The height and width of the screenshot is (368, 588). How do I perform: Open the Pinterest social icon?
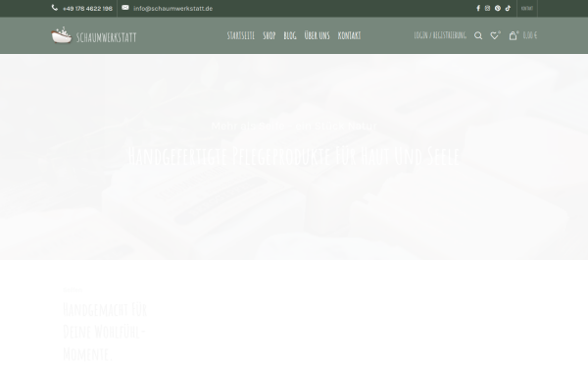pos(498,8)
